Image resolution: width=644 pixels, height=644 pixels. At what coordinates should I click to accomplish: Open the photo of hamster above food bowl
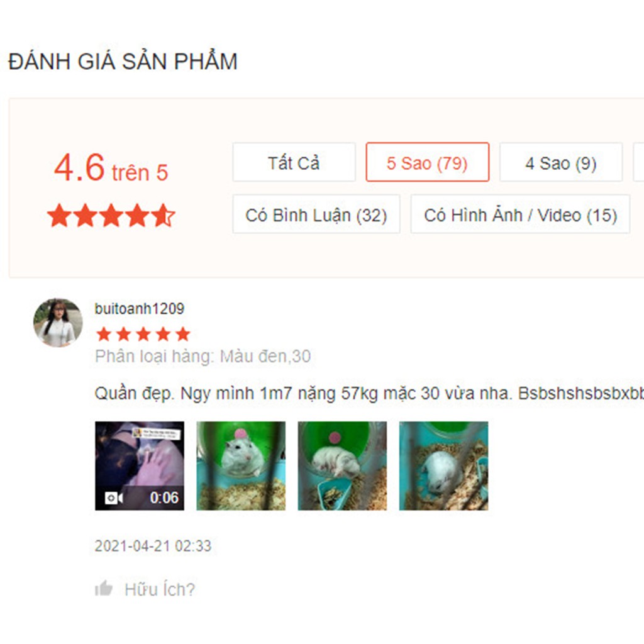point(342,466)
